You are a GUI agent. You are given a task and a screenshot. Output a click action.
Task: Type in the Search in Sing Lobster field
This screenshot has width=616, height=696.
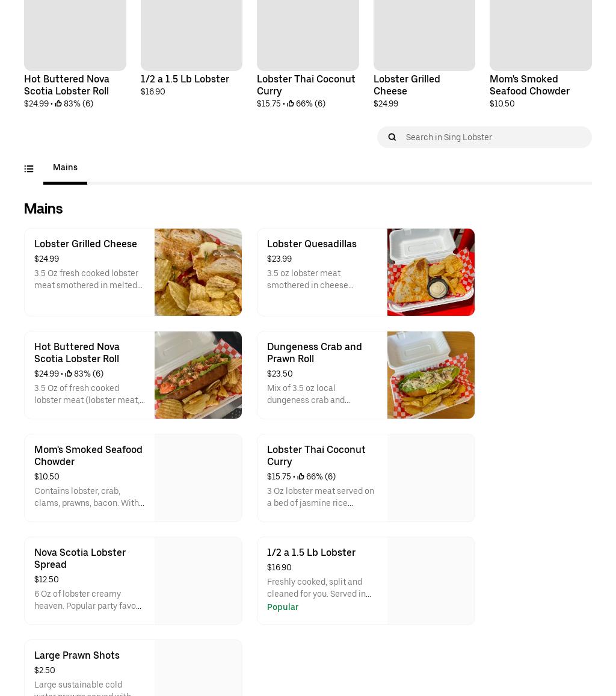click(x=493, y=137)
